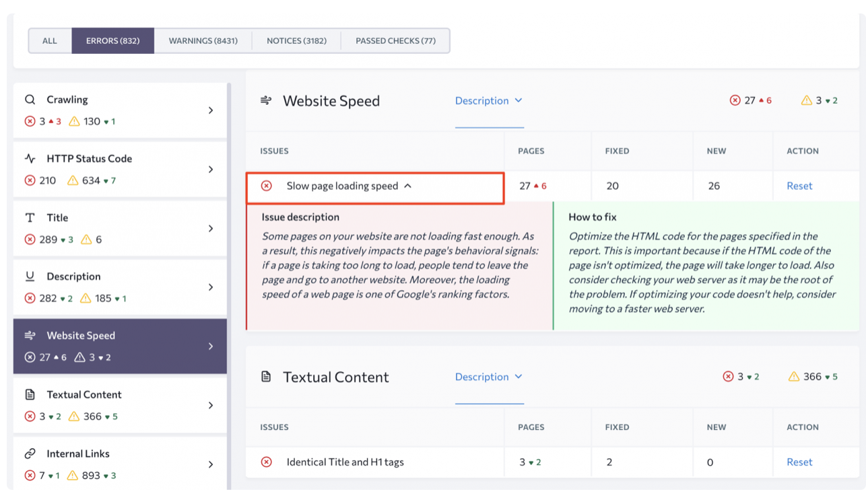This screenshot has width=866, height=504.
Task: Select the ALL issues tab
Action: (50, 41)
